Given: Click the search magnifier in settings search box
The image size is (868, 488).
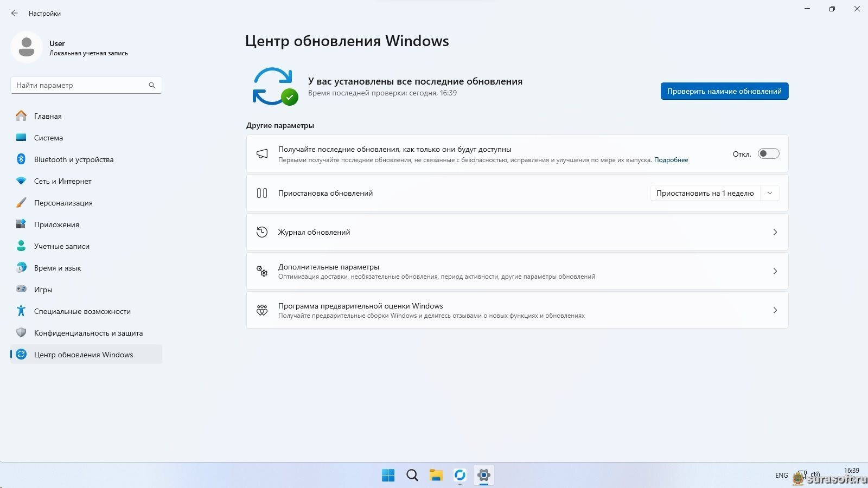Looking at the screenshot, I should pyautogui.click(x=152, y=85).
